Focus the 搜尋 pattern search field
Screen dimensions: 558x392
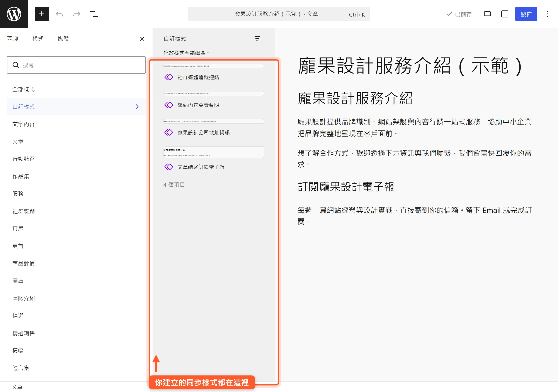(x=76, y=65)
